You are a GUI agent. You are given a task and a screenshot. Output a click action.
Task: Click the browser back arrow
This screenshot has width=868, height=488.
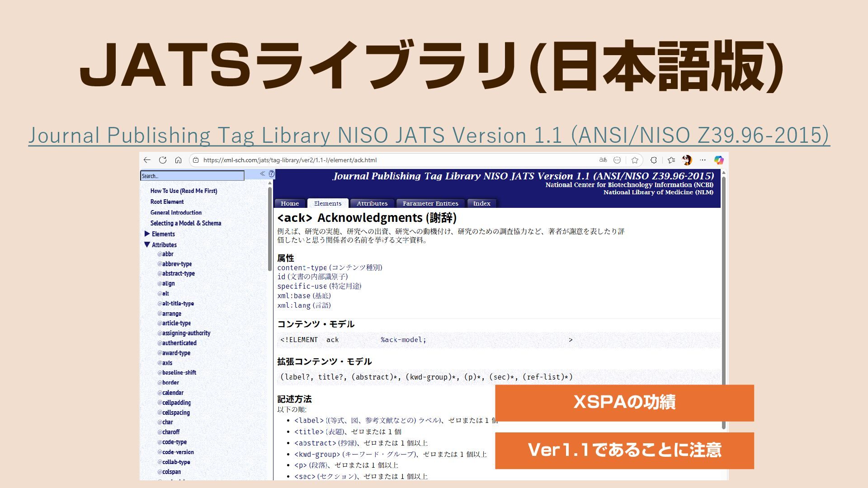coord(147,160)
